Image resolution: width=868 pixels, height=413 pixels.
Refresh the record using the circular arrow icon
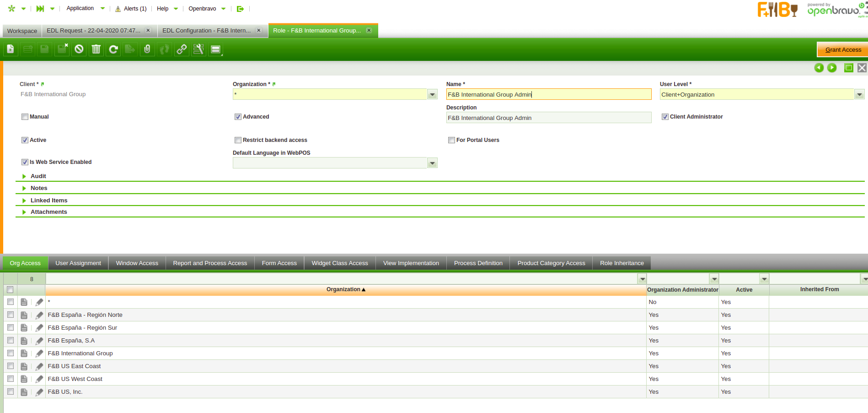(x=113, y=49)
